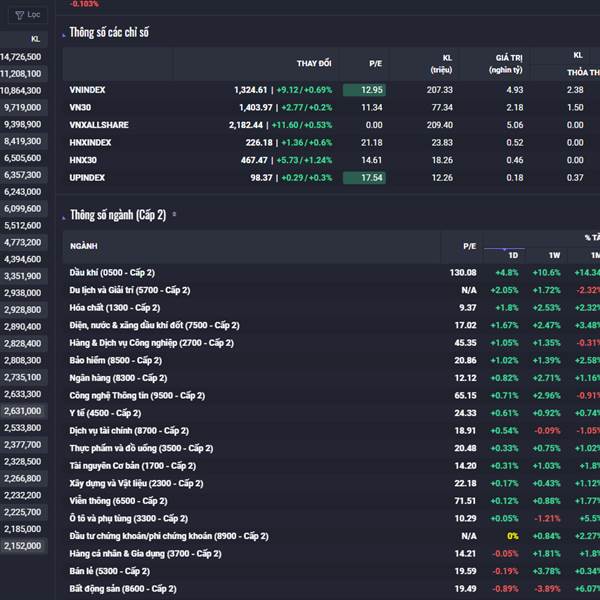Click Dịch vụ tài chính 1W value -0.09%

pyautogui.click(x=547, y=431)
